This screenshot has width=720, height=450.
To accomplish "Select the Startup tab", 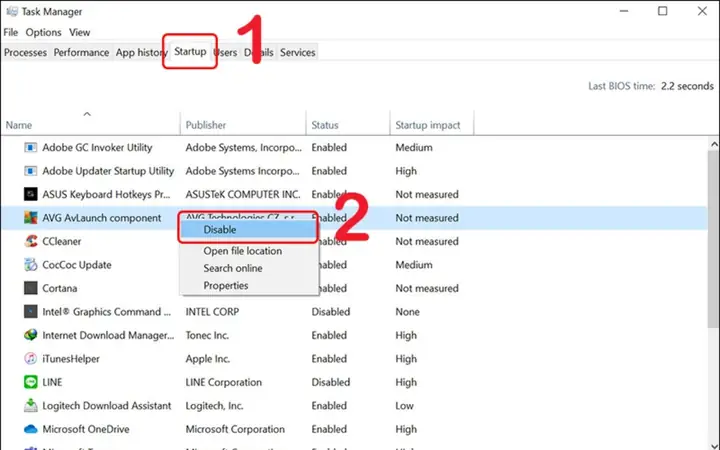I will 190,51.
